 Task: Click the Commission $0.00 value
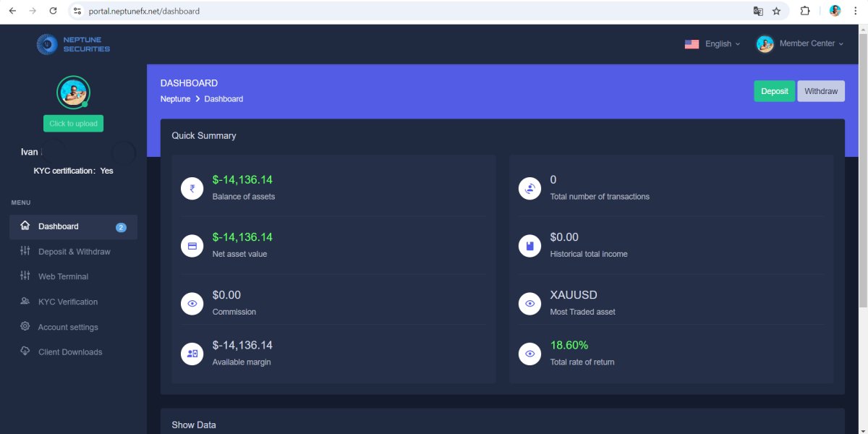(x=226, y=295)
